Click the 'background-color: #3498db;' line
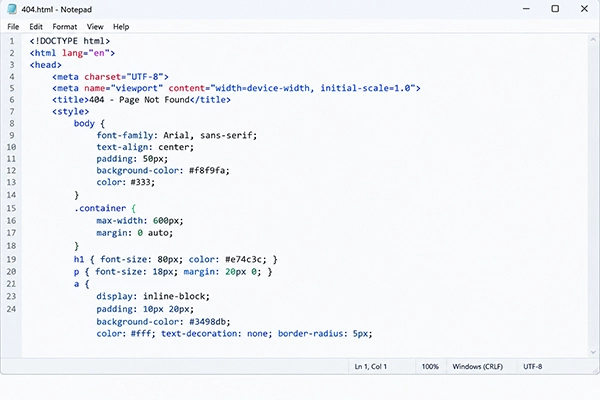Image resolution: width=600 pixels, height=400 pixels. [163, 322]
